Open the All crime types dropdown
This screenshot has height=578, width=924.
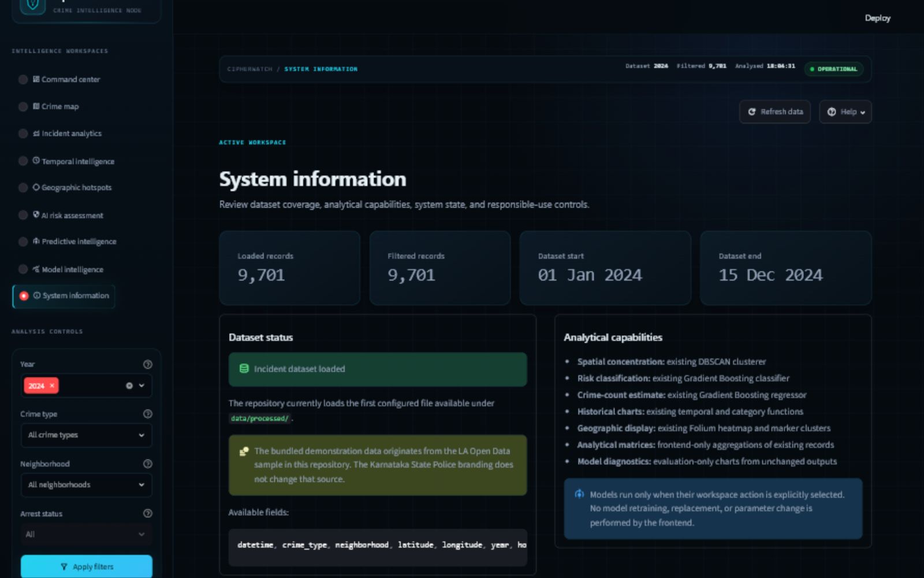click(87, 435)
